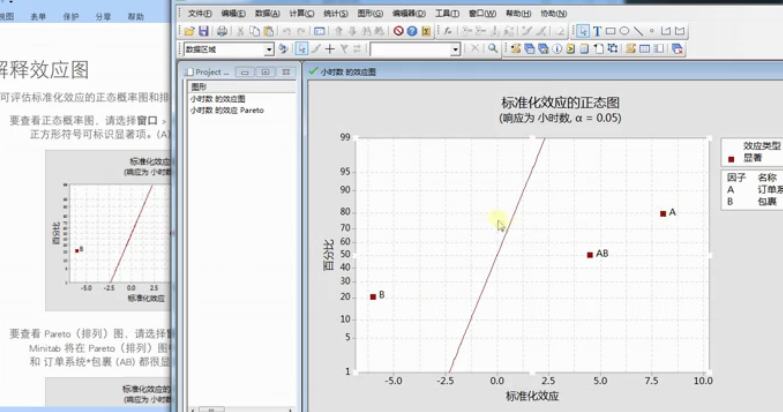Click data point A on plot
The height and width of the screenshot is (412, 783).
[x=663, y=214]
